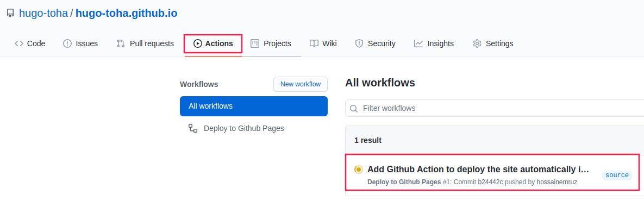
Task: Click the Wiki book icon
Action: point(314,43)
